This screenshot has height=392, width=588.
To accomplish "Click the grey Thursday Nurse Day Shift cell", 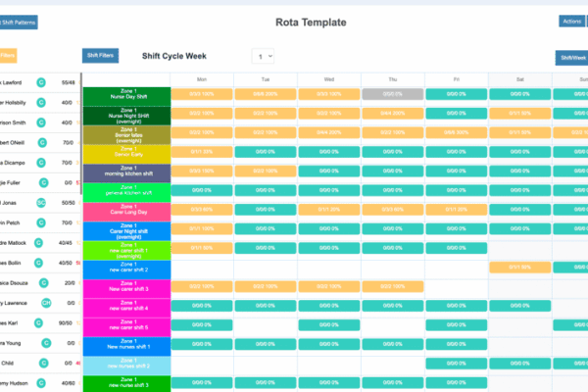I will click(392, 93).
